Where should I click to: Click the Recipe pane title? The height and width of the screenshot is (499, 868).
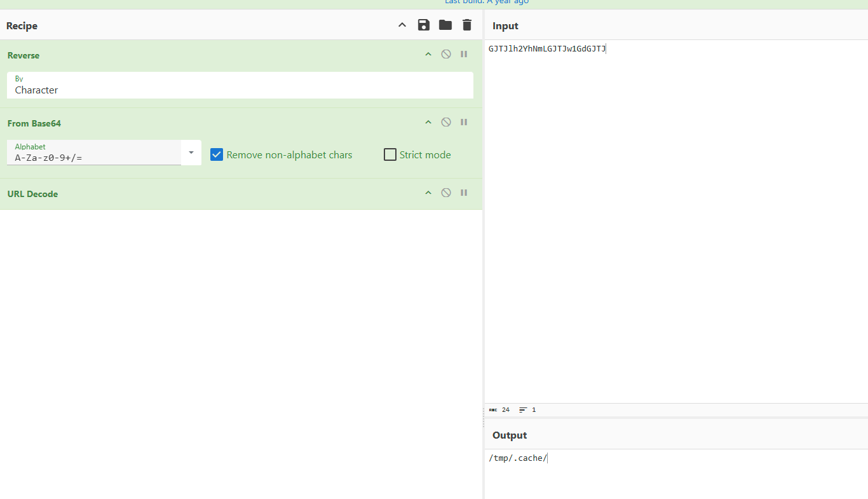tap(22, 26)
